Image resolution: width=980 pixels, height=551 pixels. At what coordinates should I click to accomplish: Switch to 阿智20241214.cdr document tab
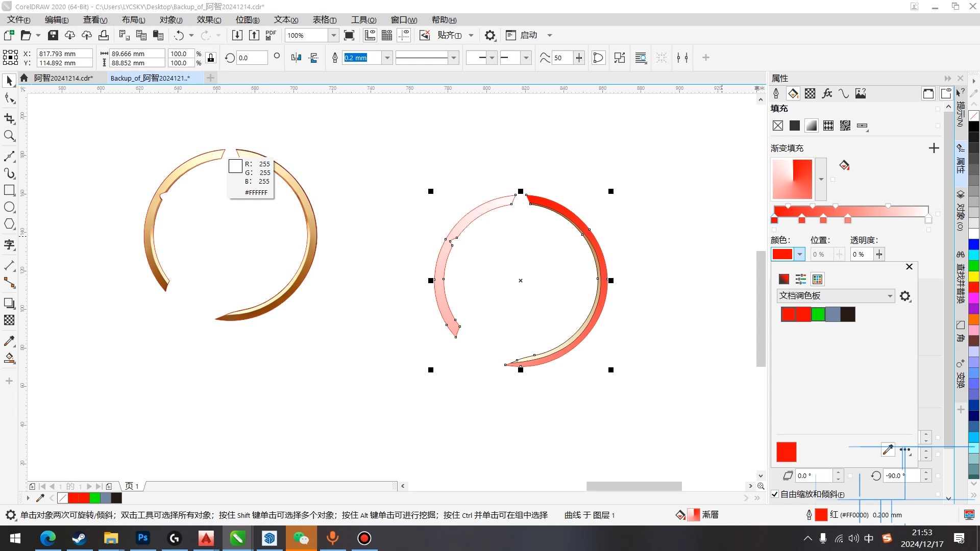63,78
